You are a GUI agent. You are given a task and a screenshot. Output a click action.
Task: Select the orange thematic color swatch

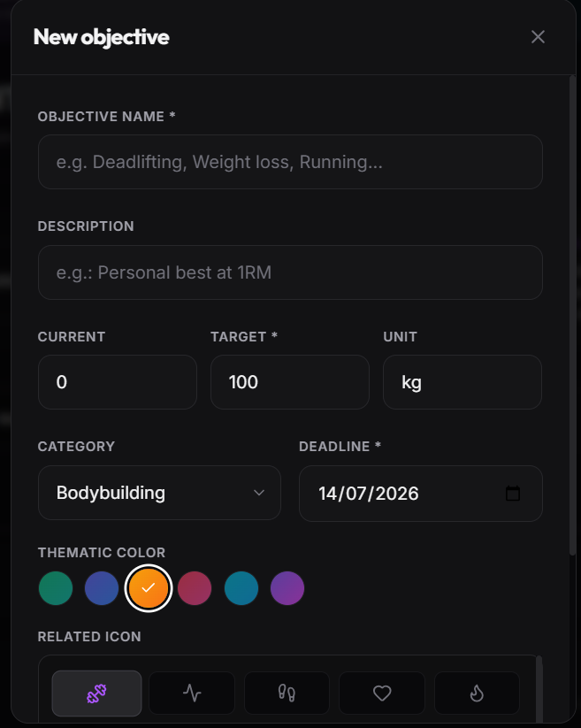[149, 588]
